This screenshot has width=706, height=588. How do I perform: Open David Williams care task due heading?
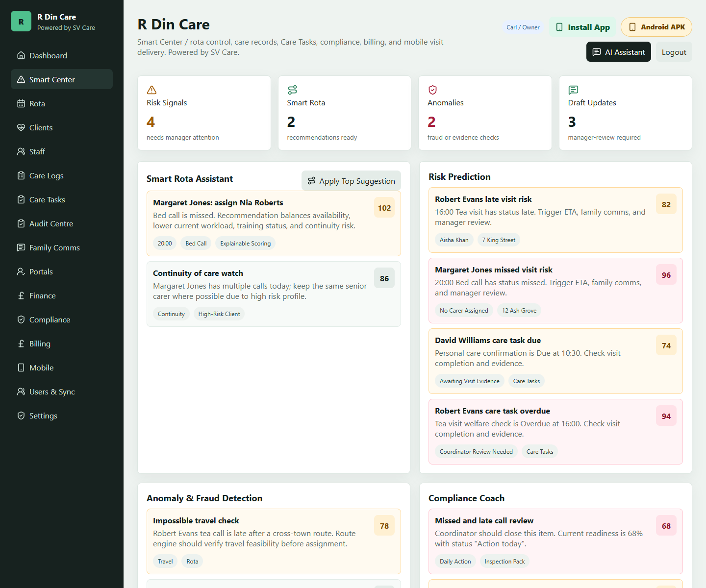[x=488, y=340]
